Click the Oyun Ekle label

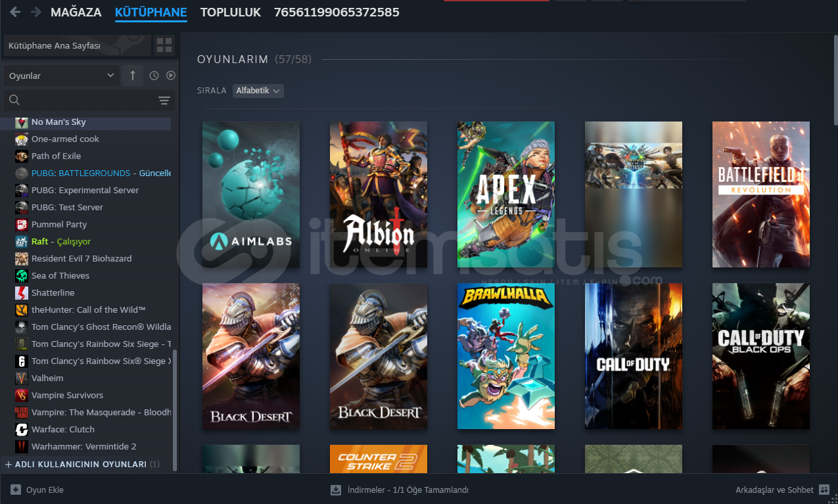(x=45, y=490)
